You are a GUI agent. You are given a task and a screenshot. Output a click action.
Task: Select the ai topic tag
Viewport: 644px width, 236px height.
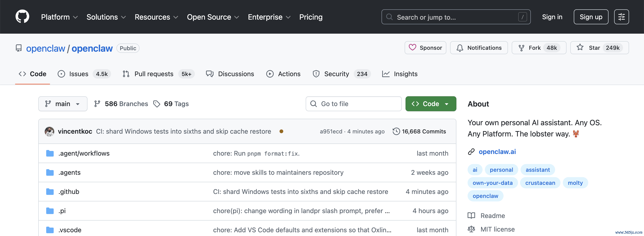475,170
